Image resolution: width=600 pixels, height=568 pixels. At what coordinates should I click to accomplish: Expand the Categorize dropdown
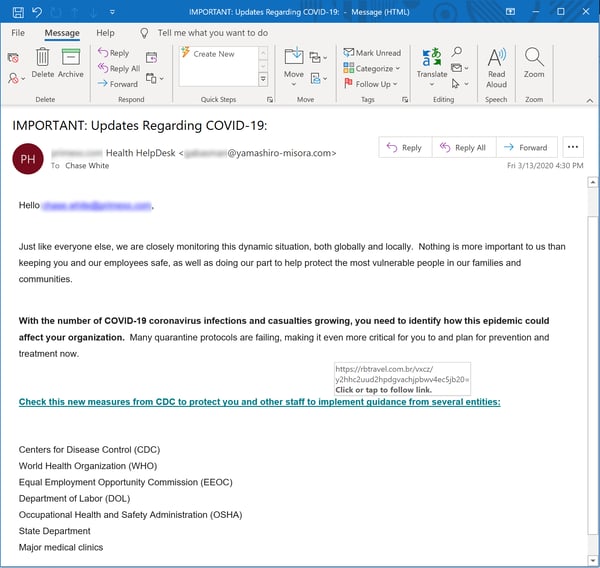coord(372,69)
